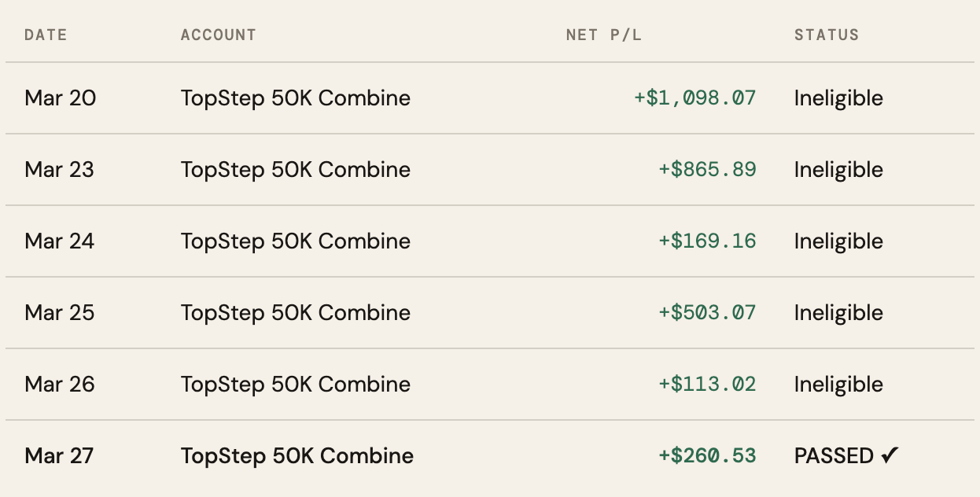This screenshot has height=497, width=980.
Task: Click the +$1,098.07 profit value
Action: point(694,98)
